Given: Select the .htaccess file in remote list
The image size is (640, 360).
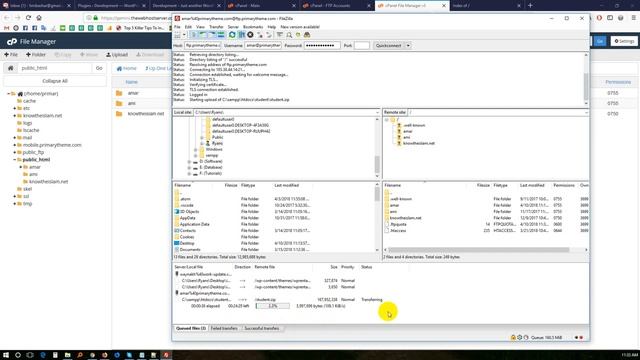Looking at the screenshot, I should (398, 231).
